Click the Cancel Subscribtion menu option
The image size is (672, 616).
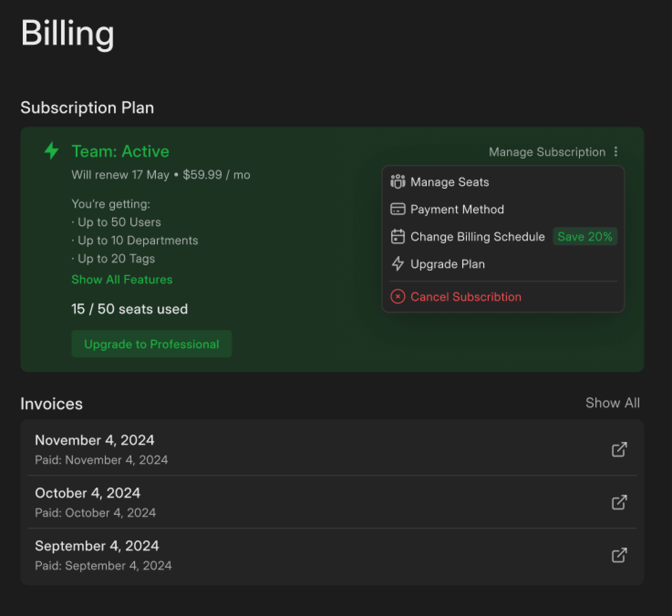click(x=466, y=297)
